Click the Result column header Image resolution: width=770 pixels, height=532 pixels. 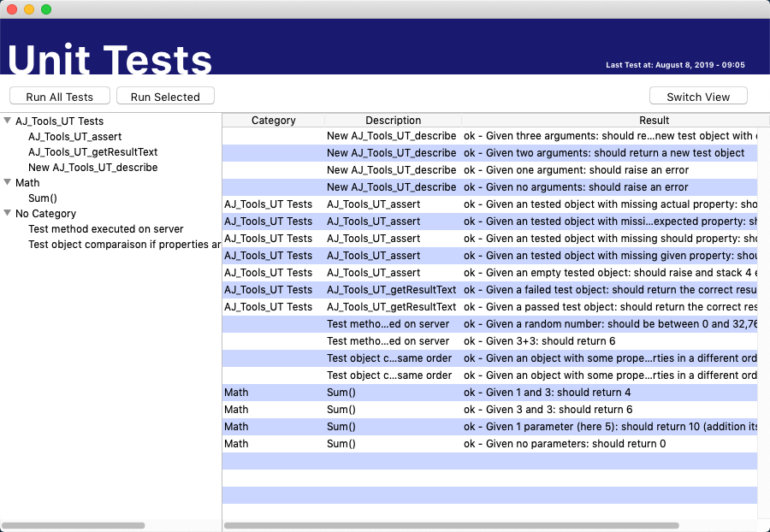tap(615, 121)
